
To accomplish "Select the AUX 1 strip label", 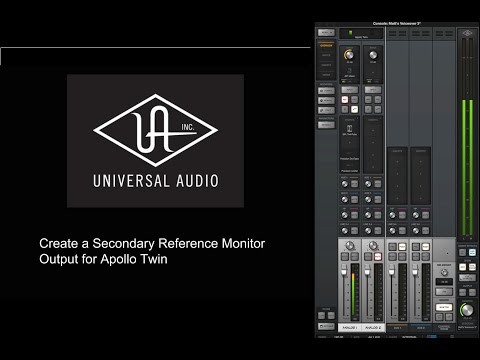I will coord(397,328).
